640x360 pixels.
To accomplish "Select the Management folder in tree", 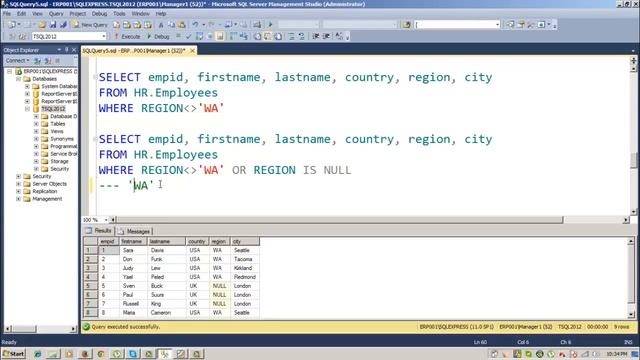I will (47, 199).
